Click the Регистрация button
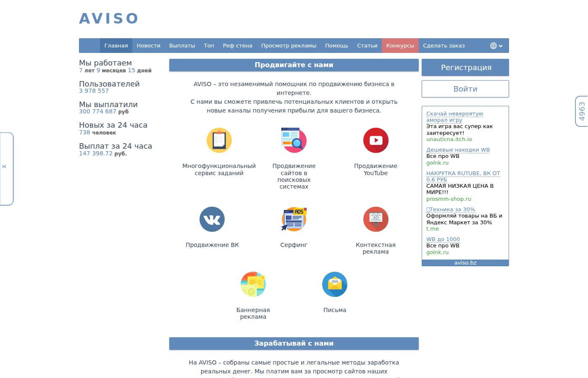Viewport: 588px width, 378px height. pyautogui.click(x=465, y=67)
